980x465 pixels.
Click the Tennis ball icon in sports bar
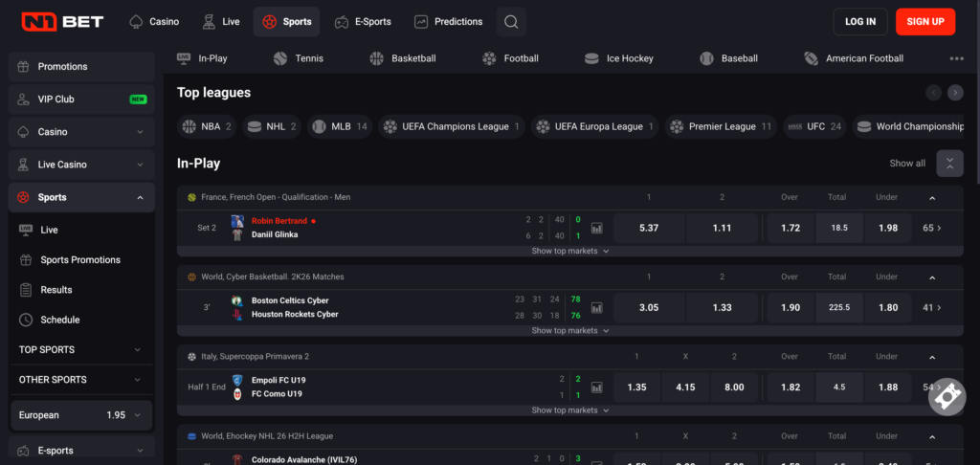point(280,58)
